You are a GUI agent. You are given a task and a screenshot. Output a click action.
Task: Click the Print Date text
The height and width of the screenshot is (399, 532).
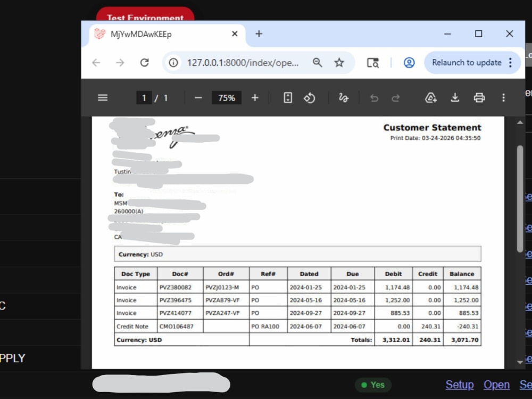(435, 138)
